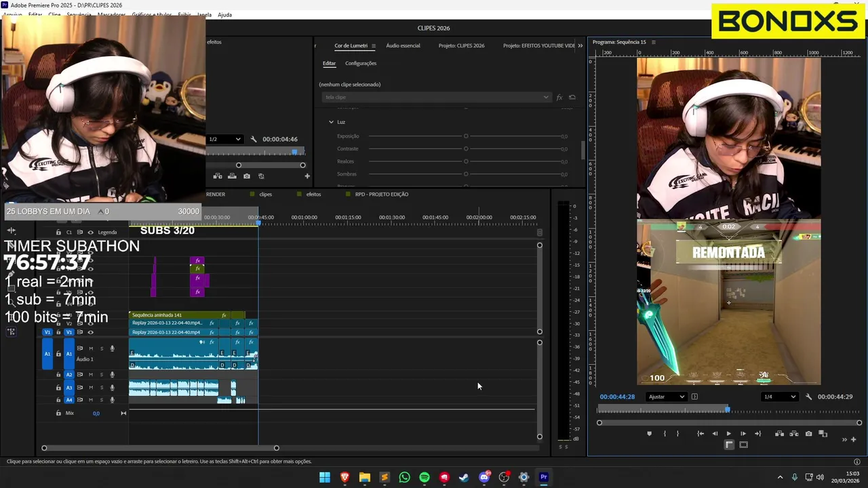
Task: Open the clipes bin tab
Action: coord(265,195)
